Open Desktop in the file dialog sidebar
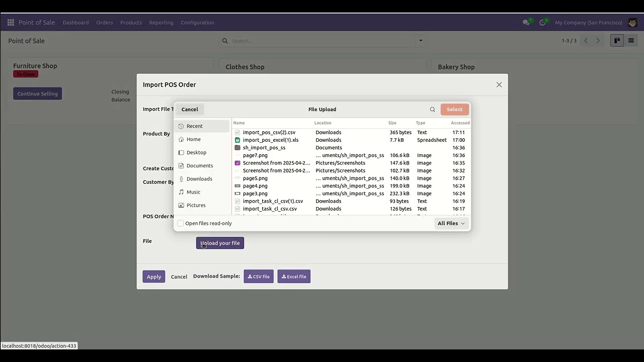This screenshot has height=362, width=644. [201, 152]
